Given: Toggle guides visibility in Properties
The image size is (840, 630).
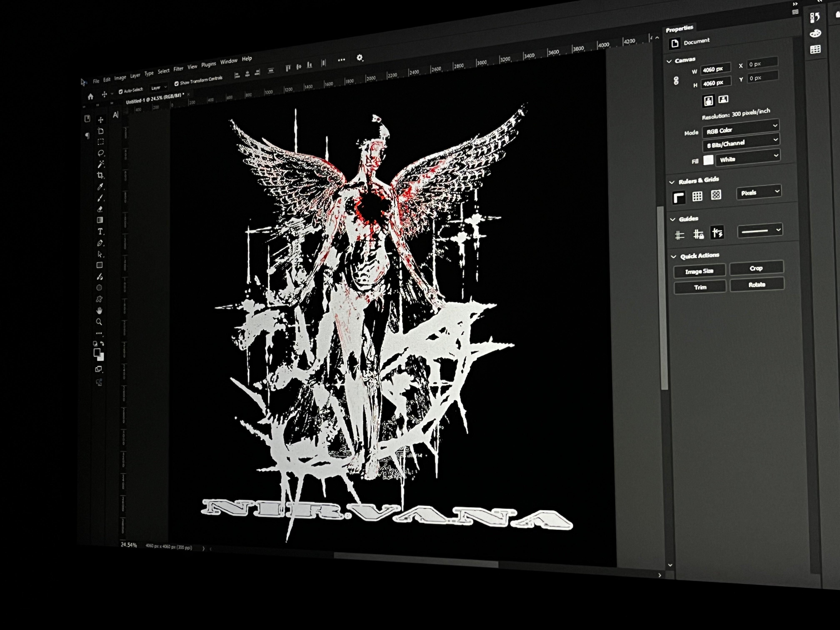Looking at the screenshot, I should pos(680,235).
